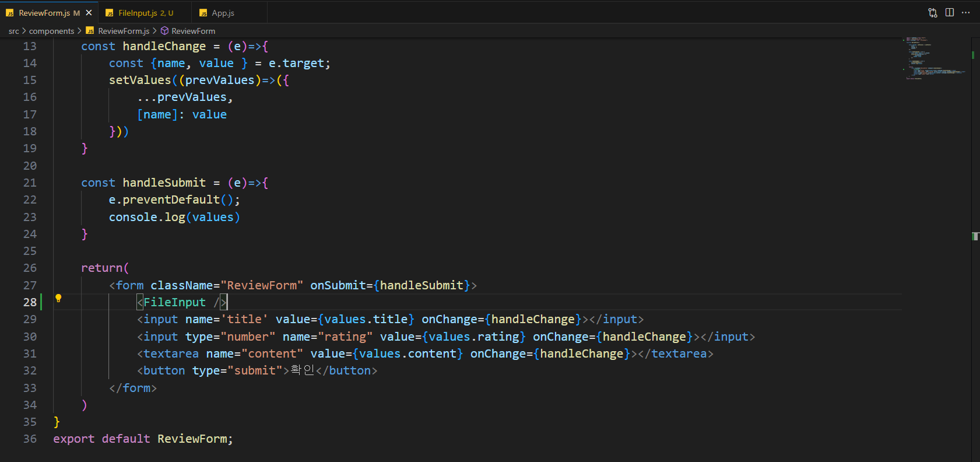Click '{name, value }' destructuring on line 14

click(199, 63)
